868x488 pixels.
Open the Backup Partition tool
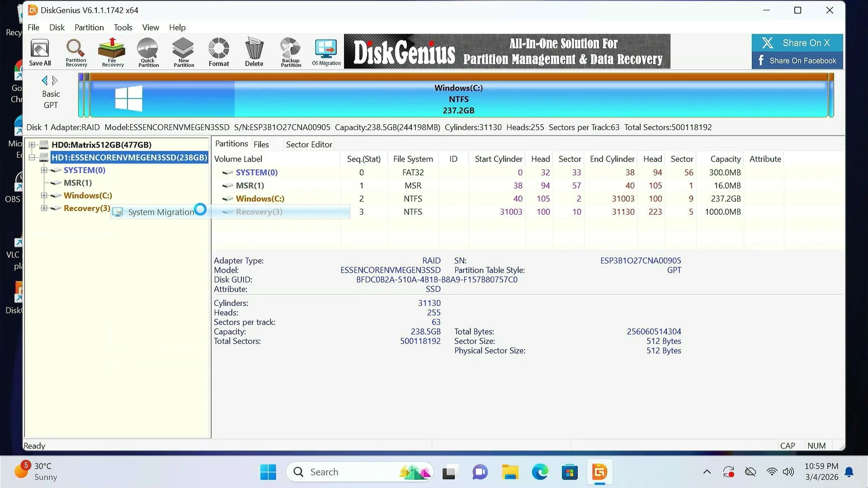pos(291,53)
